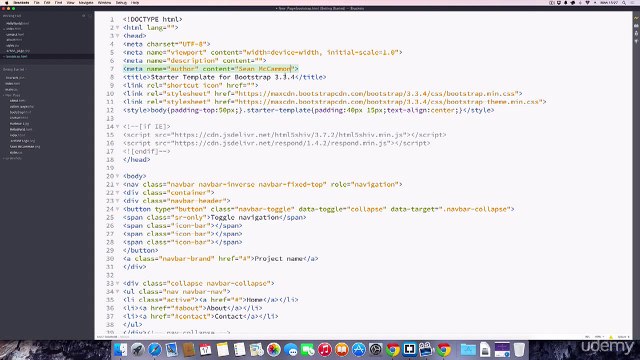The height and width of the screenshot is (360, 640).
Task: Open Notification Center icon in menu bar
Action: [633, 3]
